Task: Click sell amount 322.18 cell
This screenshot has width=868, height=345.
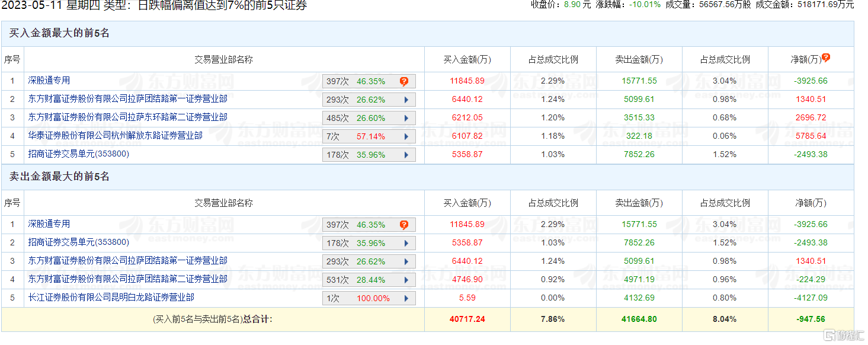Action: pyautogui.click(x=639, y=136)
